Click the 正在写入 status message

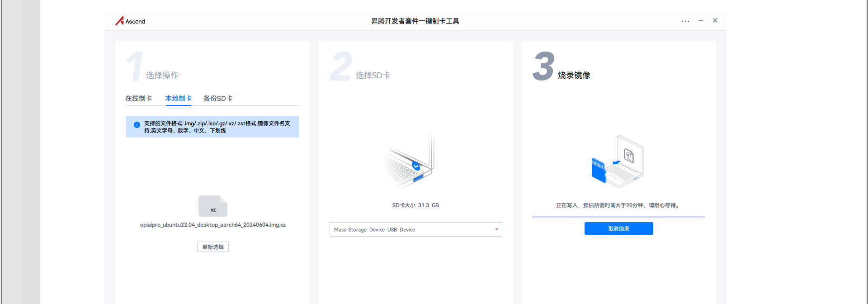(618, 205)
